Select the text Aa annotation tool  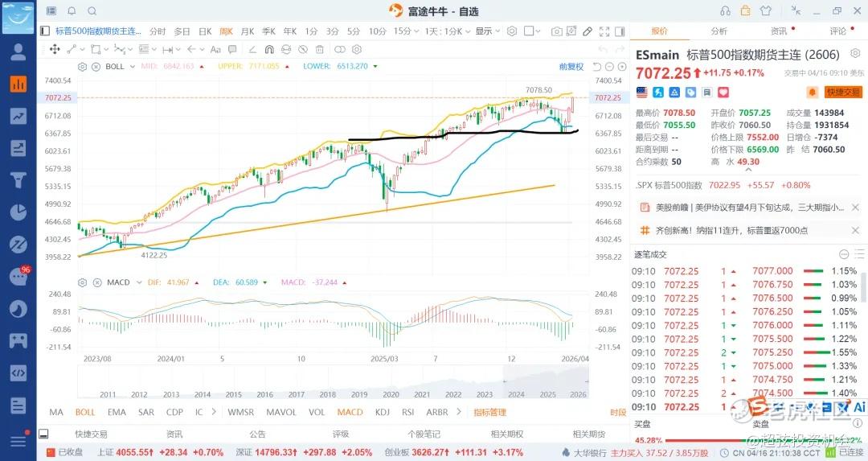216,49
